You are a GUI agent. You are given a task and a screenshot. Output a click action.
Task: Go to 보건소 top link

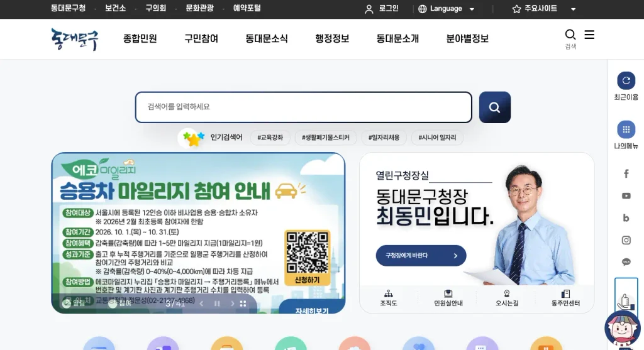point(116,8)
